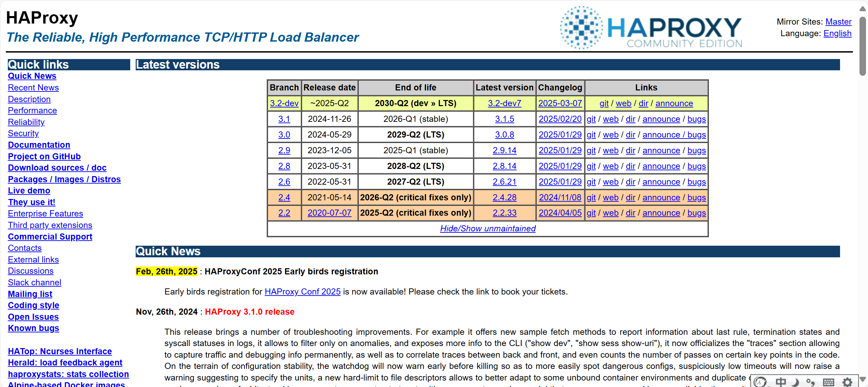Open latest version 3.2-dev7 link

coord(505,103)
